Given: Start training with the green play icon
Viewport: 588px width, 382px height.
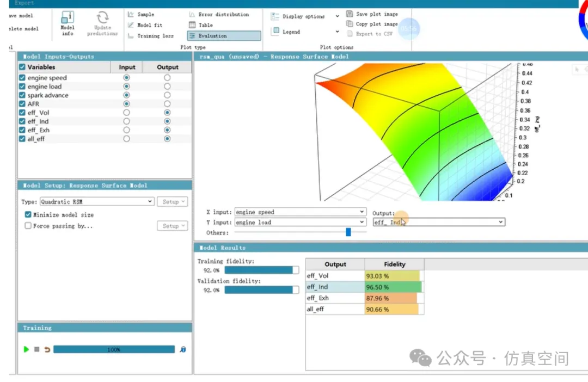Looking at the screenshot, I should (26, 349).
